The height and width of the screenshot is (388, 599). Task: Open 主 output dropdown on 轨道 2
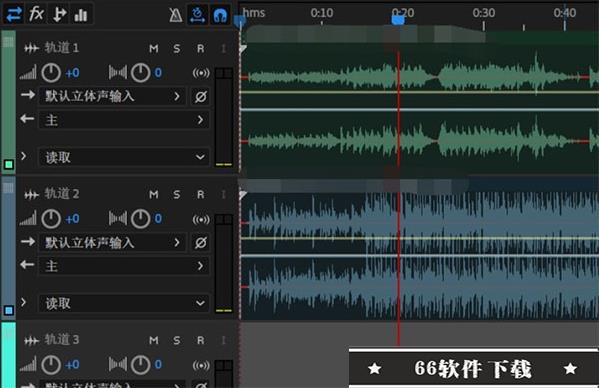(124, 266)
